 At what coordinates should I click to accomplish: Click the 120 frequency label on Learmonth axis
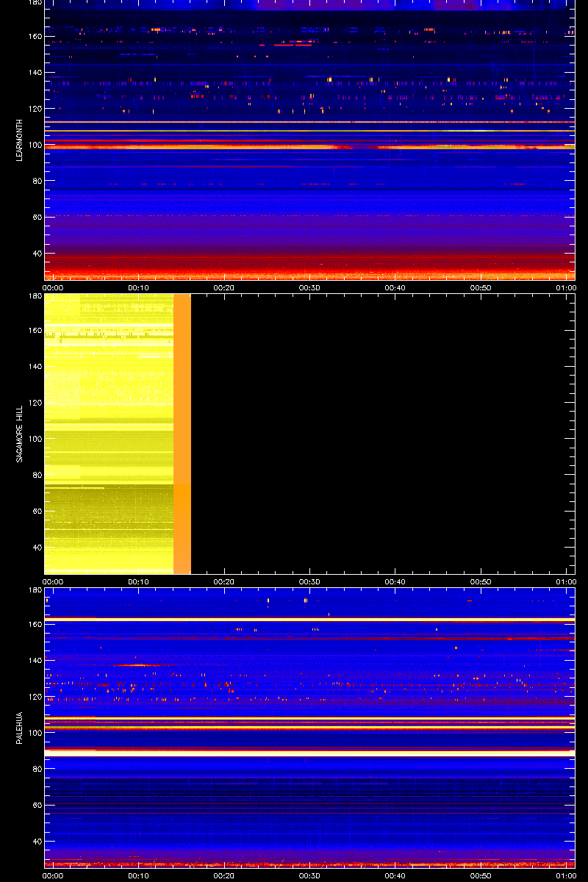coord(34,109)
